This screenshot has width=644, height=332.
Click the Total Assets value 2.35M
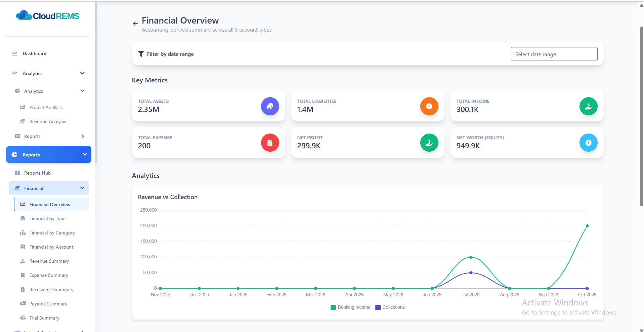point(148,110)
